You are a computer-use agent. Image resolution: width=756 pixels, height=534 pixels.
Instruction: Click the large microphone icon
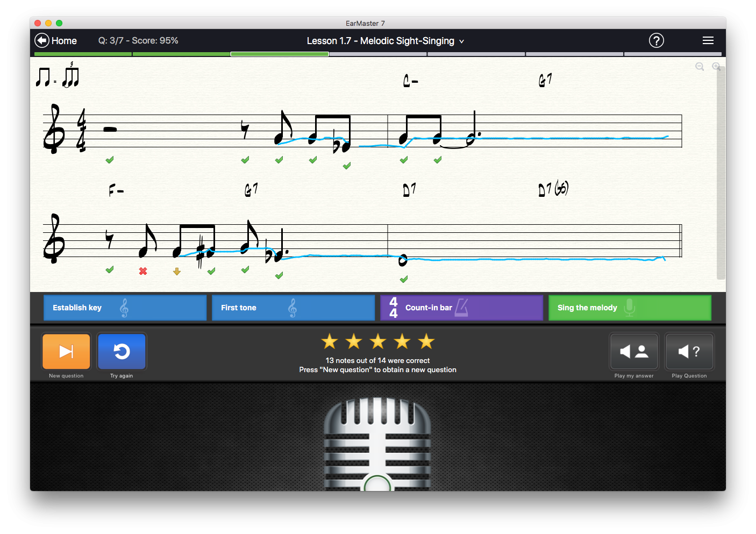(x=377, y=444)
